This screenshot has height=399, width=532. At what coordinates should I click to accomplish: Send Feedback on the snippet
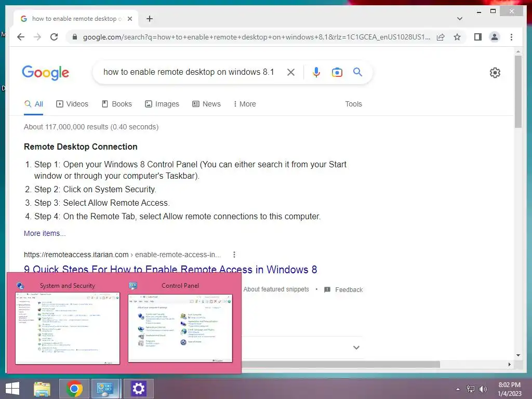[x=343, y=290]
